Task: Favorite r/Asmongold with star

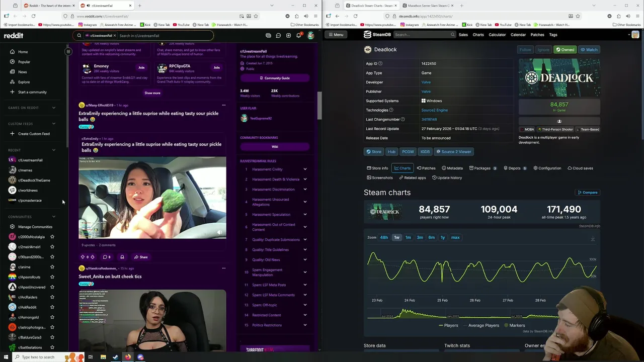Action: (52, 317)
